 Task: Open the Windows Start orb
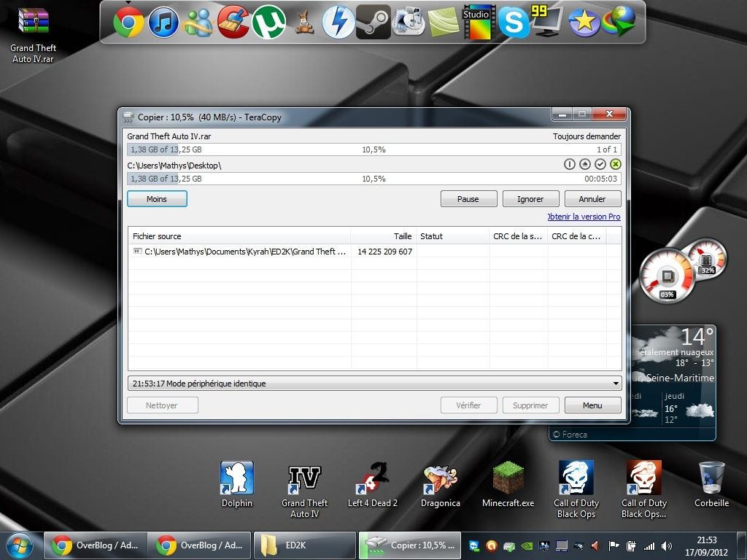click(x=20, y=545)
